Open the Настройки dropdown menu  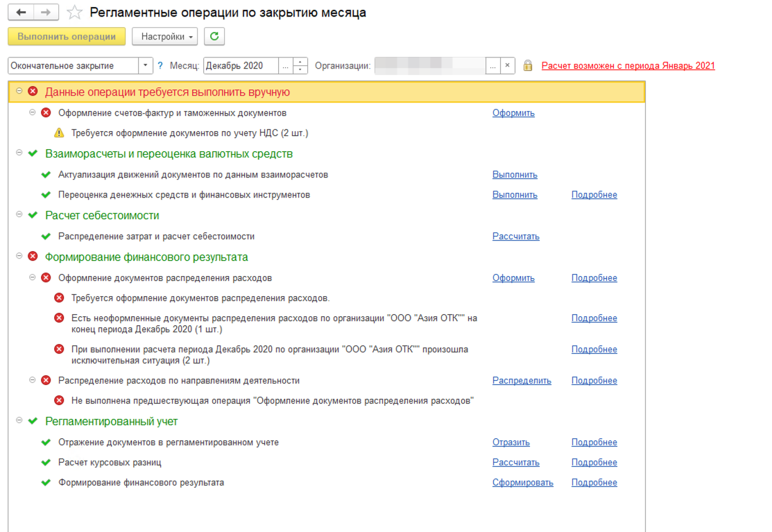point(164,36)
